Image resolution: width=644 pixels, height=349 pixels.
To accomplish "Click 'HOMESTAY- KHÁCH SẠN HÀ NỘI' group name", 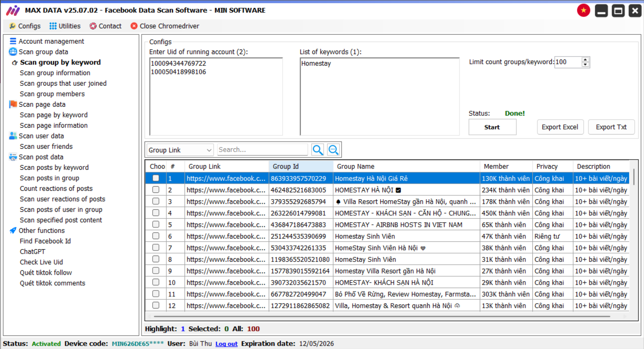I will pos(384,283).
